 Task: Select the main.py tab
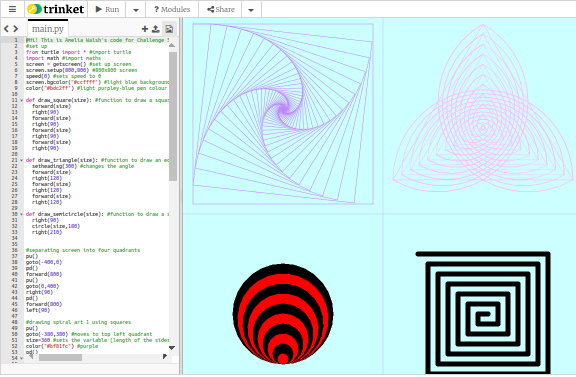pos(48,28)
